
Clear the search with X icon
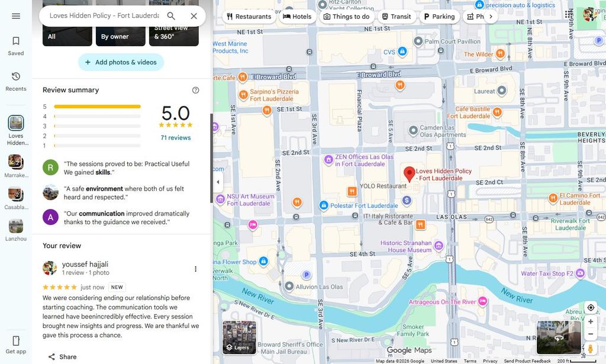pos(194,16)
